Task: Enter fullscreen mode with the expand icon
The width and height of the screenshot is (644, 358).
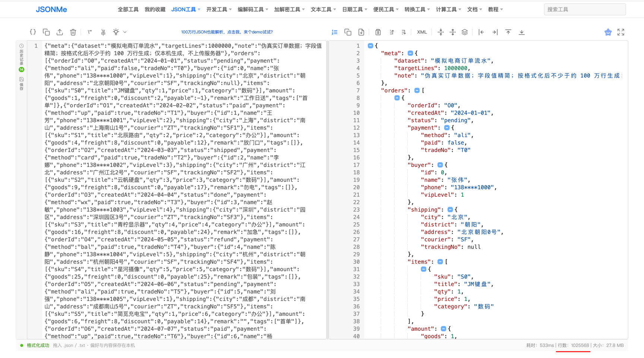Action: (x=621, y=32)
